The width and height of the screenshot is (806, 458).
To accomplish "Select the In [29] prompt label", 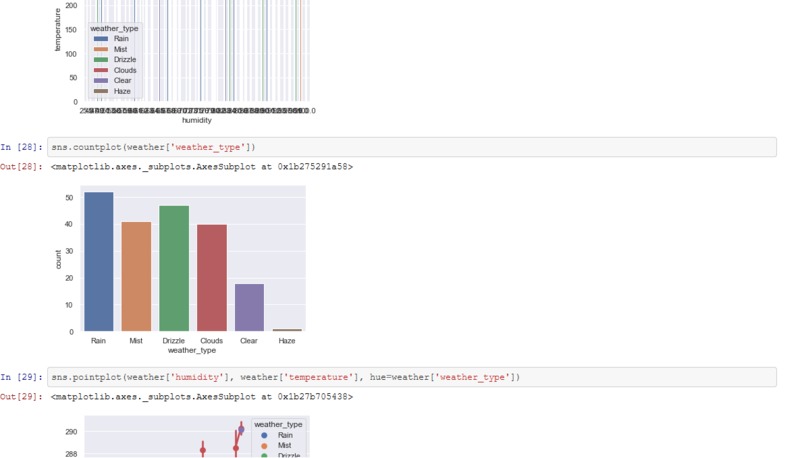I will (22, 377).
